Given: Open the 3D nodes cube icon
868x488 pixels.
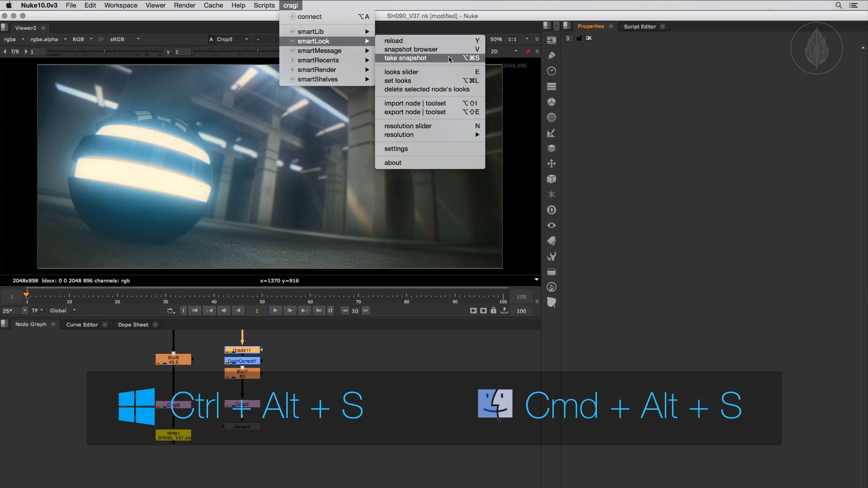Looking at the screenshot, I should click(x=552, y=179).
